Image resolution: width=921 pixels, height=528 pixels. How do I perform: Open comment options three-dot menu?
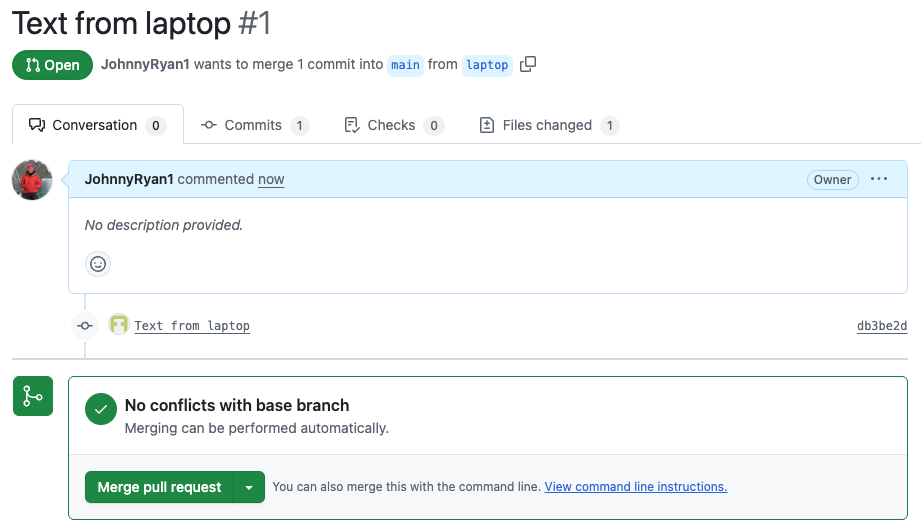879,179
